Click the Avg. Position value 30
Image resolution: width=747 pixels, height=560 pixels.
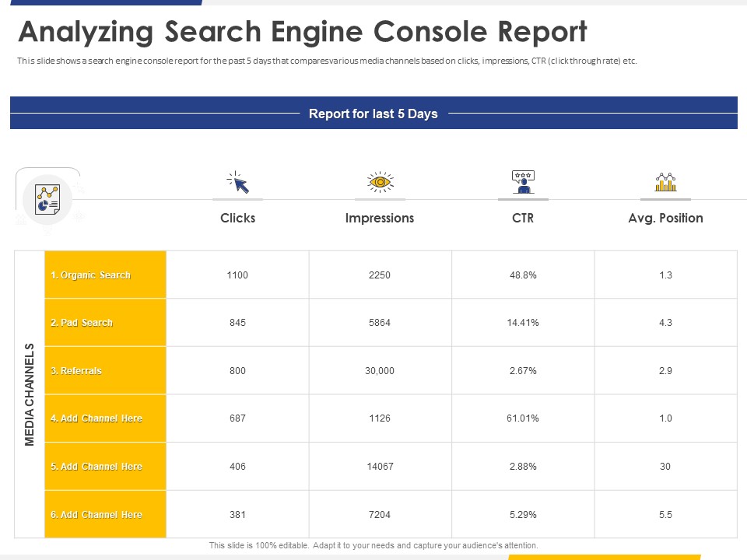tap(665, 467)
